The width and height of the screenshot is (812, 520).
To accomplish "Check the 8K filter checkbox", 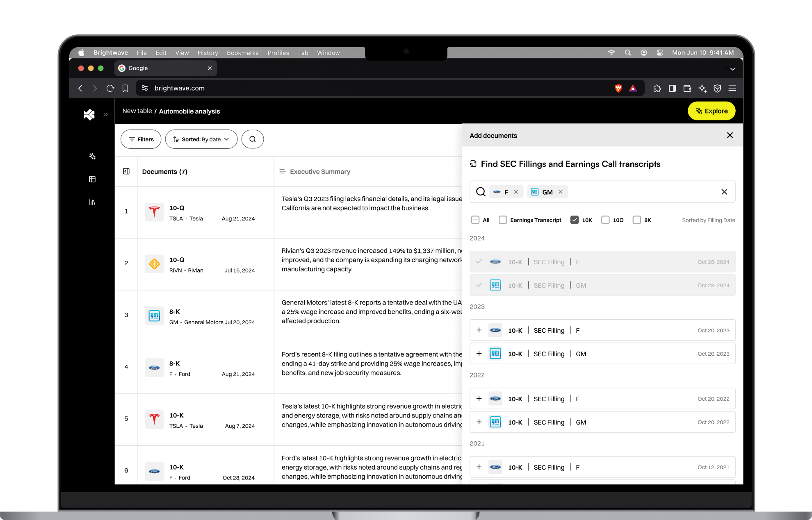I will tap(637, 220).
